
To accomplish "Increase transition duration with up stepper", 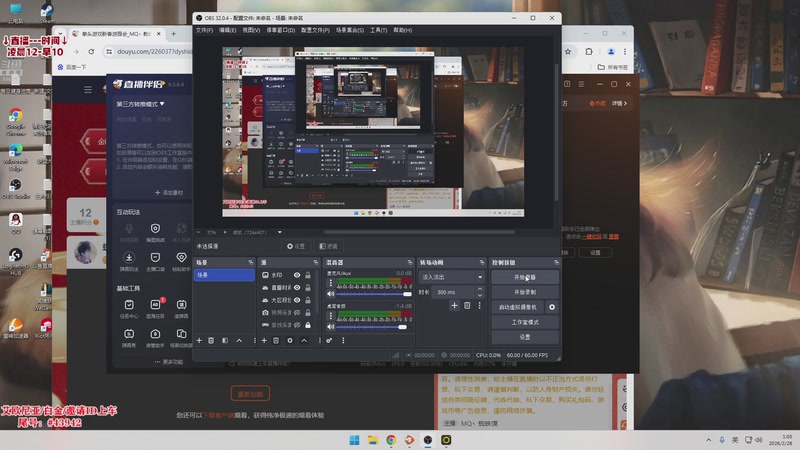I will (480, 289).
